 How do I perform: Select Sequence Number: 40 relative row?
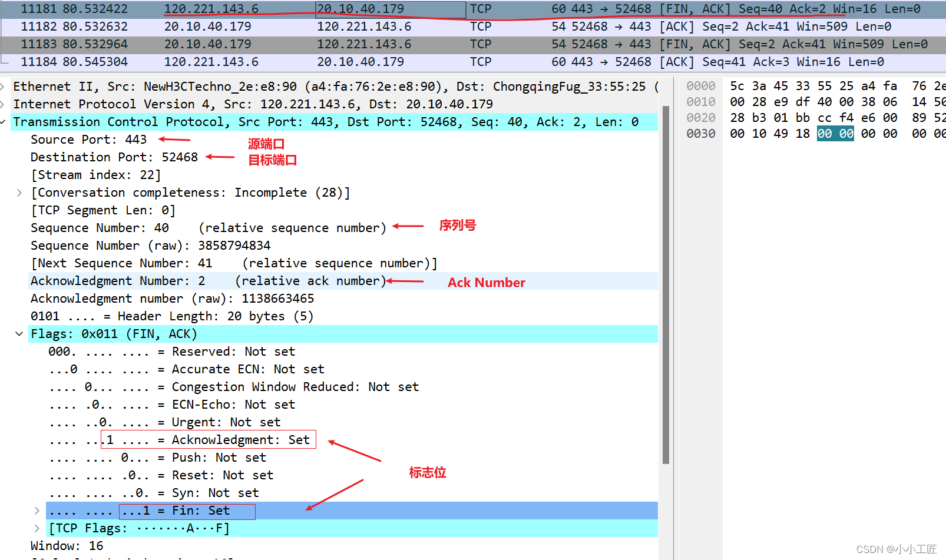(x=209, y=228)
